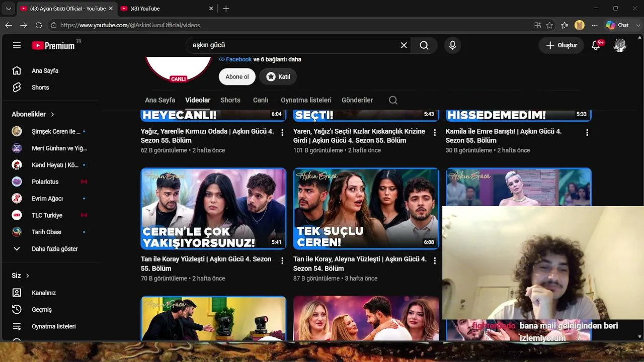Open options menu for Yağız, Yaren'le video
The image size is (644, 362).
[x=282, y=132]
